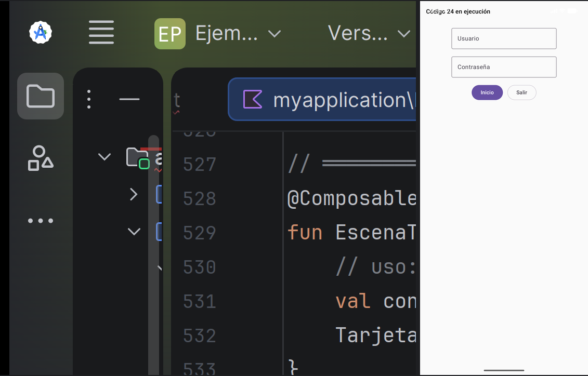Open the hamburger main menu
This screenshot has height=376, width=588.
[101, 33]
